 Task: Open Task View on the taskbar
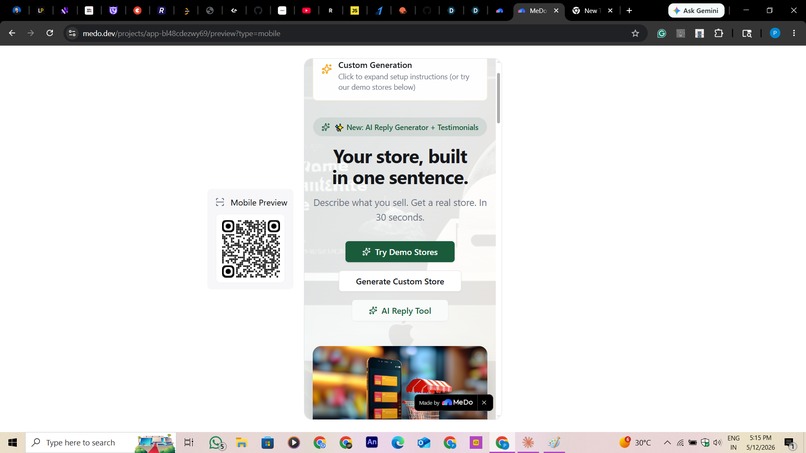tap(189, 442)
